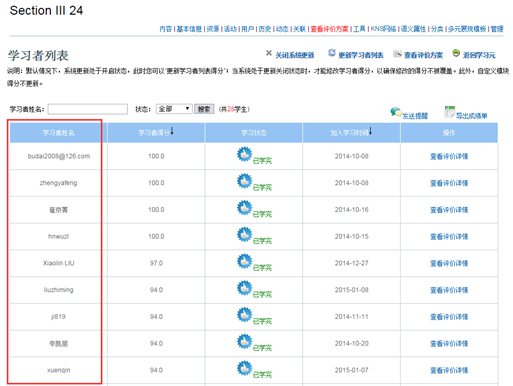Select the name xuenqin
The width and height of the screenshot is (513, 386).
58,370
